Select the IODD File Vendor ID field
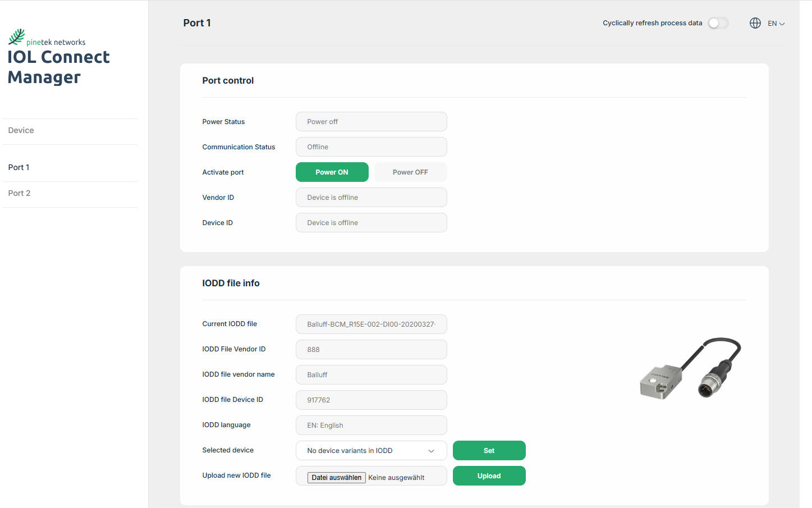 pyautogui.click(x=371, y=350)
